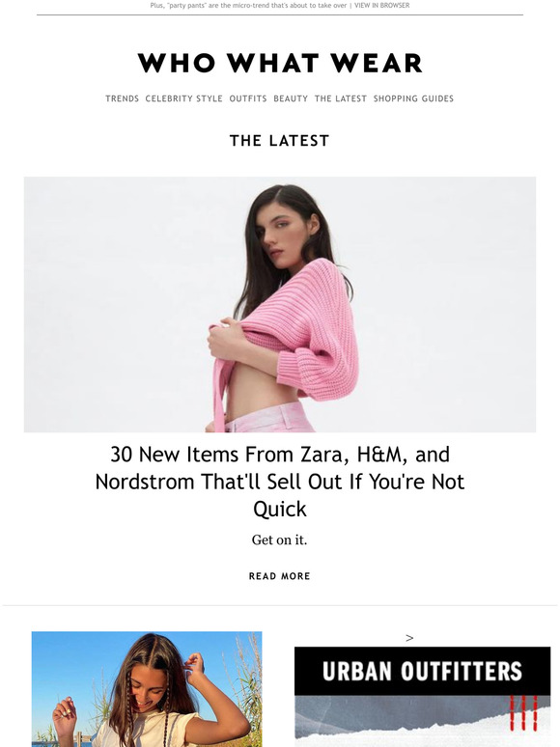The image size is (560, 747).
Task: Click the pink sweater model image
Action: 280,304
